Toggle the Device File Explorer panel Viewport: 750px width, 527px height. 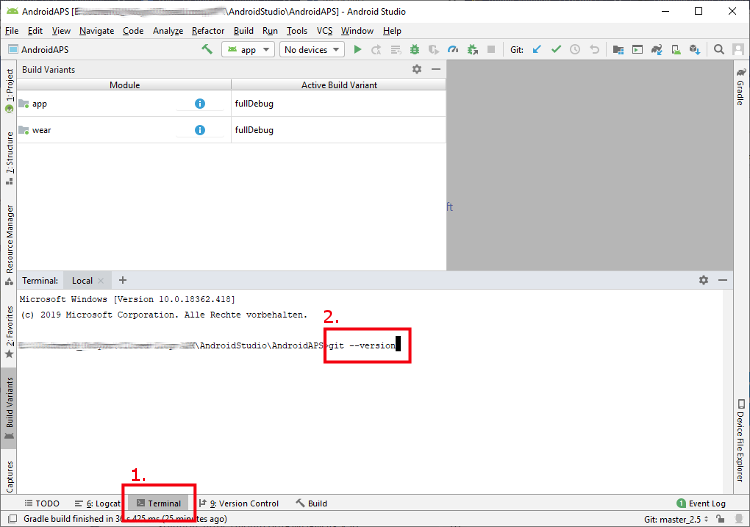tap(741, 440)
